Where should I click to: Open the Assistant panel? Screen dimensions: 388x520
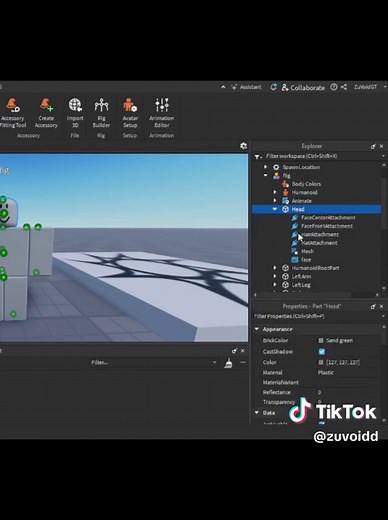coord(247,87)
